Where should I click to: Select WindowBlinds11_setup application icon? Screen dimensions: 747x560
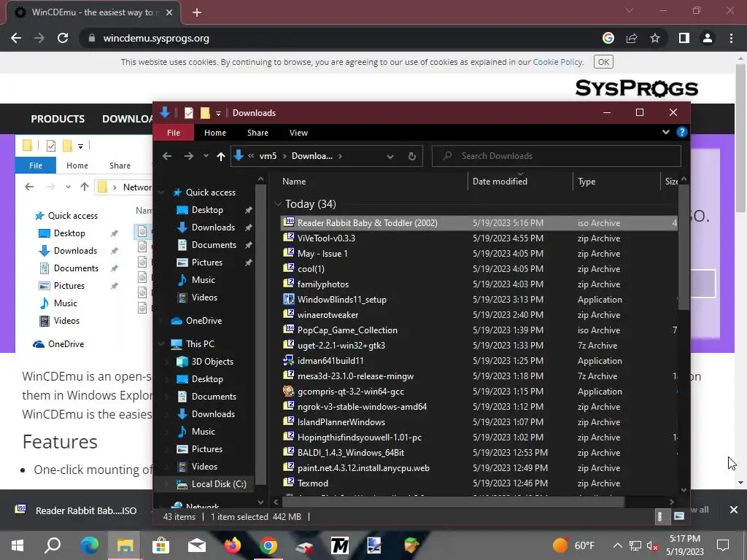[x=289, y=299]
